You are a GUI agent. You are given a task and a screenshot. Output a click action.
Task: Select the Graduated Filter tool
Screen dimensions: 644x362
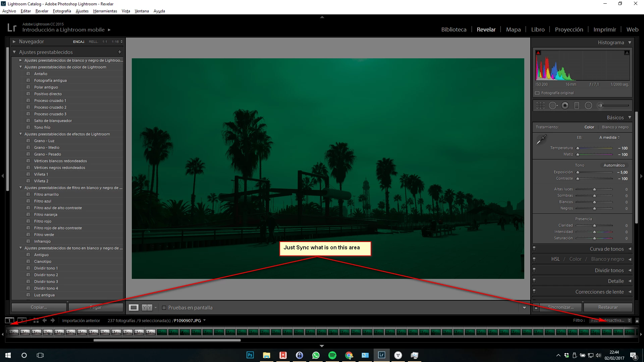pyautogui.click(x=577, y=106)
